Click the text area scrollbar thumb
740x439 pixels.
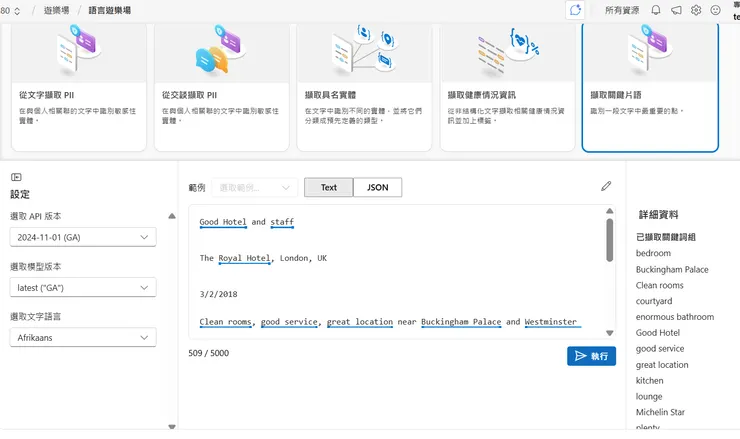610,240
